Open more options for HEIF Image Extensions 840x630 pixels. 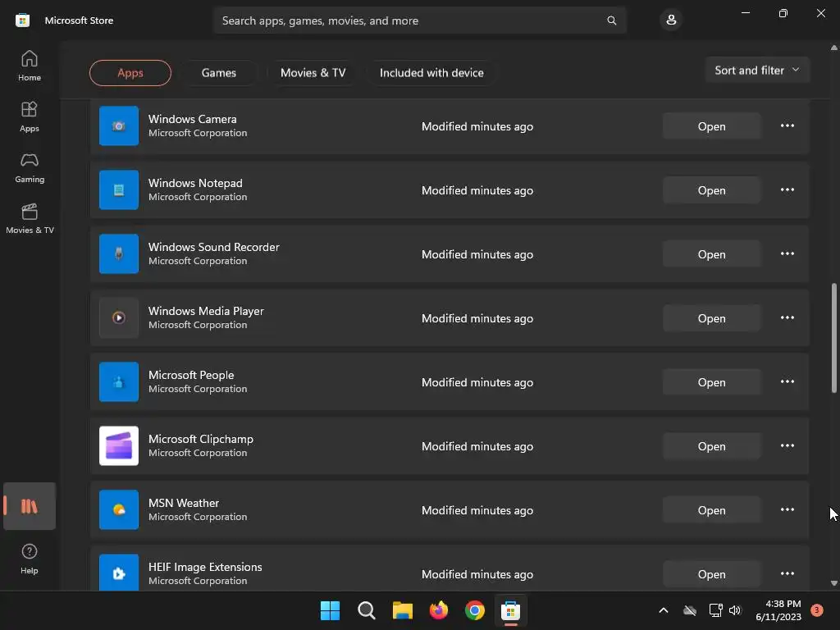click(787, 573)
